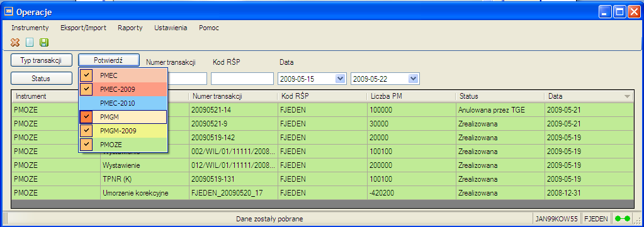Click the Umorzenie korekcyjne cell
644x227 pixels.
point(145,192)
